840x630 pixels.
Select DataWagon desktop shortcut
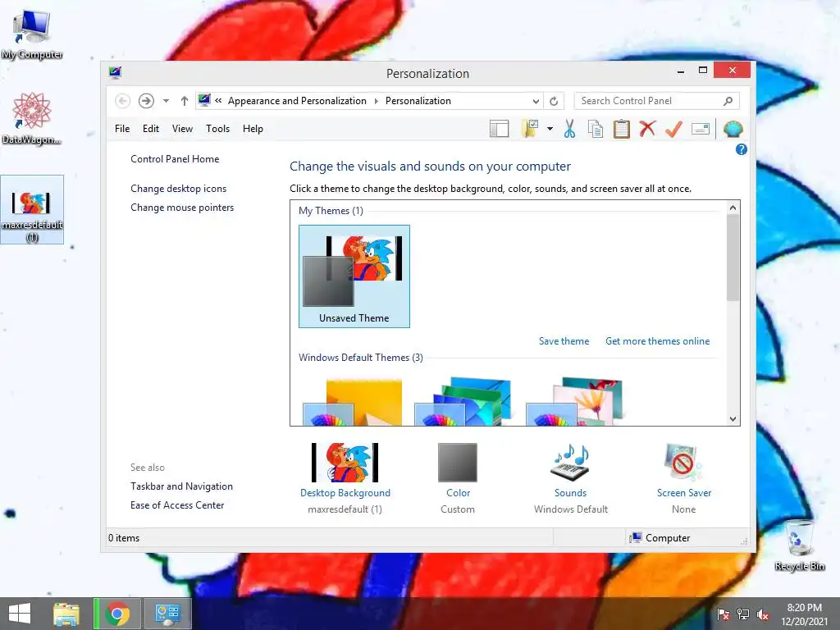[32, 118]
